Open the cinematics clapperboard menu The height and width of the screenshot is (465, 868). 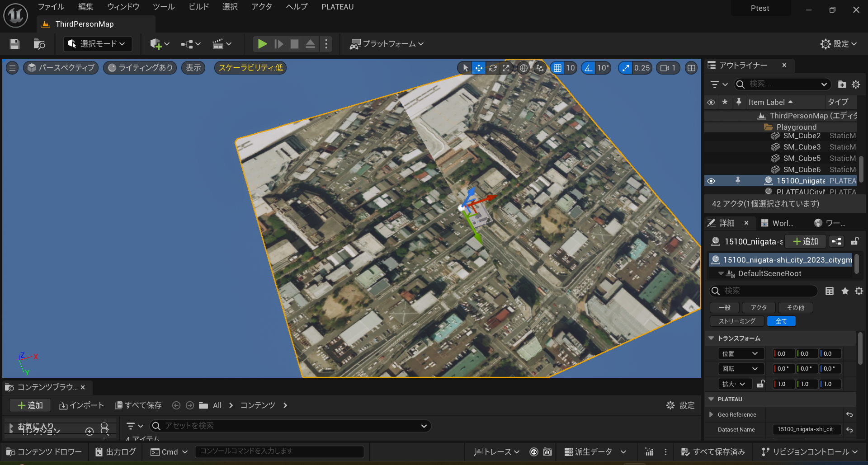[222, 44]
